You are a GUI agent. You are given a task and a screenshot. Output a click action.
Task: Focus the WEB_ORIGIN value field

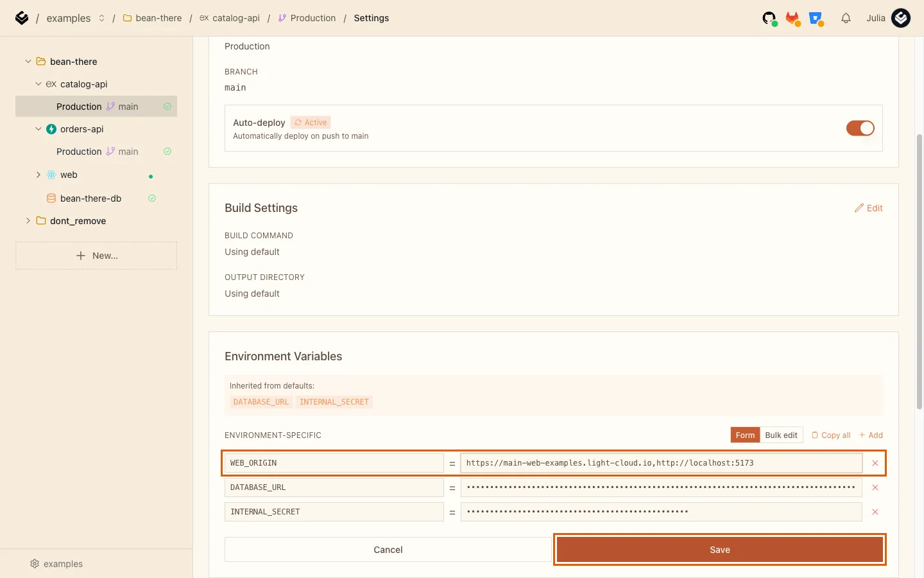coord(661,463)
